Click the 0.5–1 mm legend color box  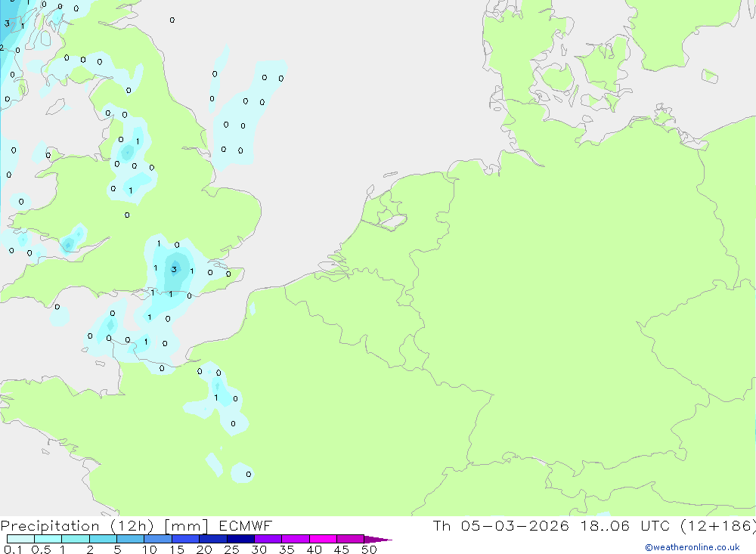click(x=48, y=539)
